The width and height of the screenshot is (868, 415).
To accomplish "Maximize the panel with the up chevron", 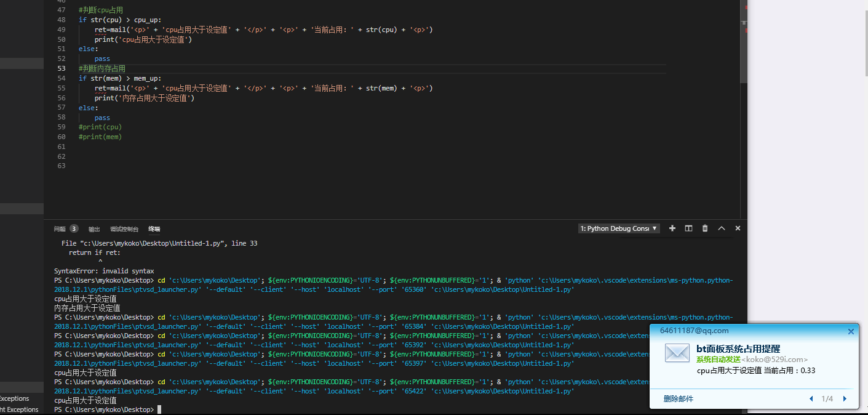I will click(722, 228).
